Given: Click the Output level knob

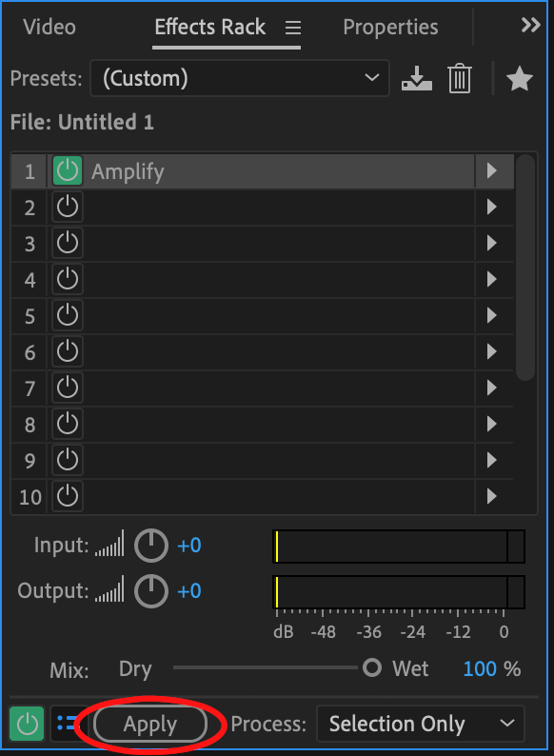Looking at the screenshot, I should tap(151, 591).
